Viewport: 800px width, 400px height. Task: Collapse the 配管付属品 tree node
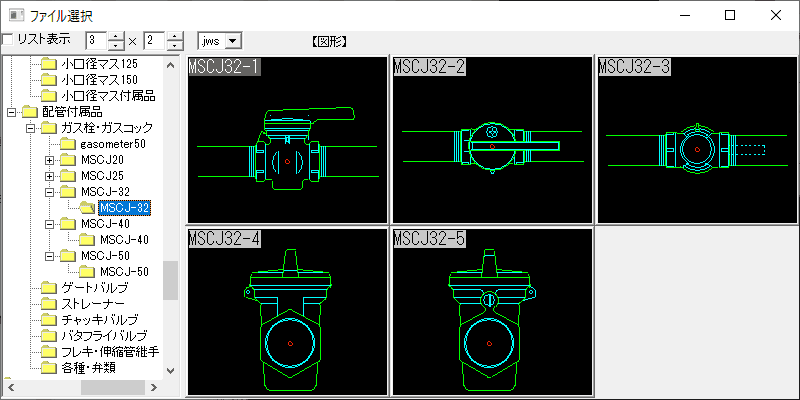coord(12,112)
